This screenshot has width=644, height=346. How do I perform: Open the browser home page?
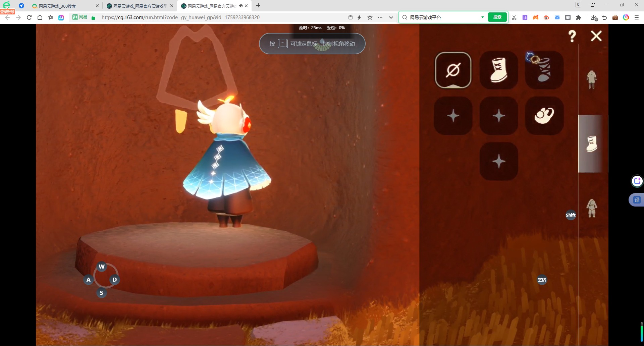coord(40,17)
